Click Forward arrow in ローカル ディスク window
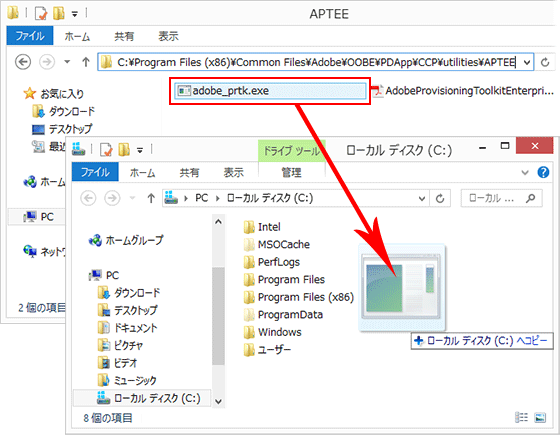This screenshot has width=560, height=435. pyautogui.click(x=112, y=198)
